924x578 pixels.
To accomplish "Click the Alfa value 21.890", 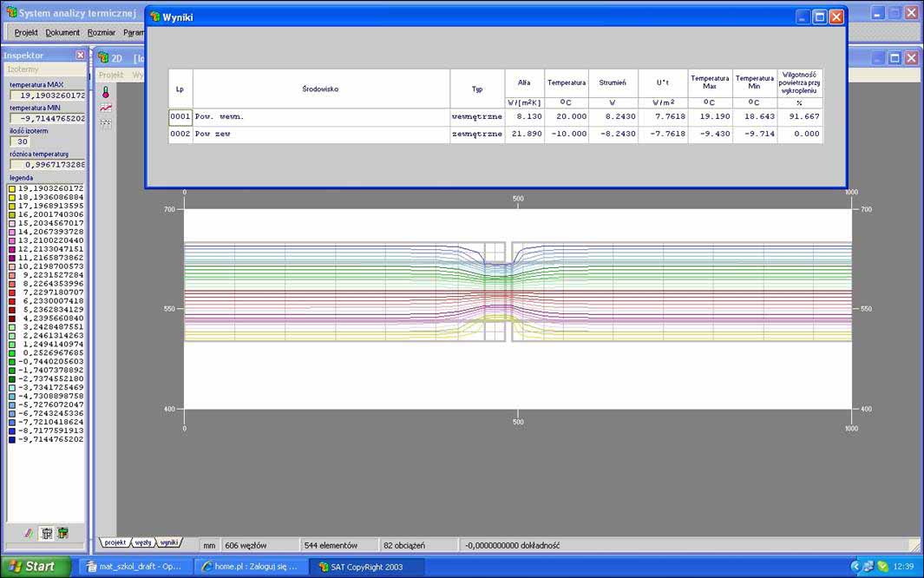I will [524, 134].
